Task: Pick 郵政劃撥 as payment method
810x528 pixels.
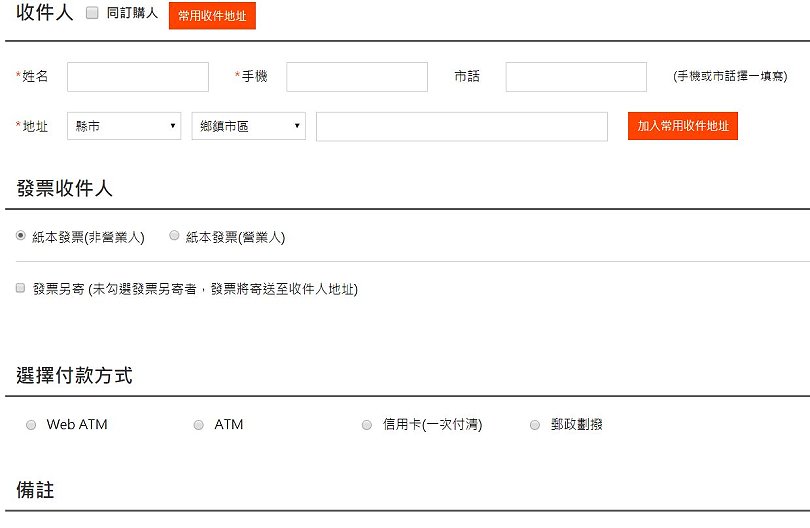Action: (x=535, y=425)
